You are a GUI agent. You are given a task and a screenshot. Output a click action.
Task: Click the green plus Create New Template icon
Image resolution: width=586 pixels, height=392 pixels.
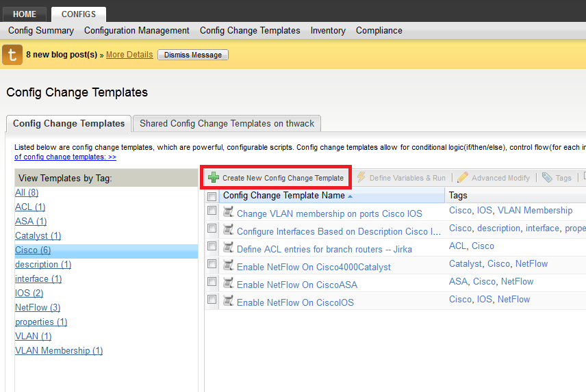214,178
